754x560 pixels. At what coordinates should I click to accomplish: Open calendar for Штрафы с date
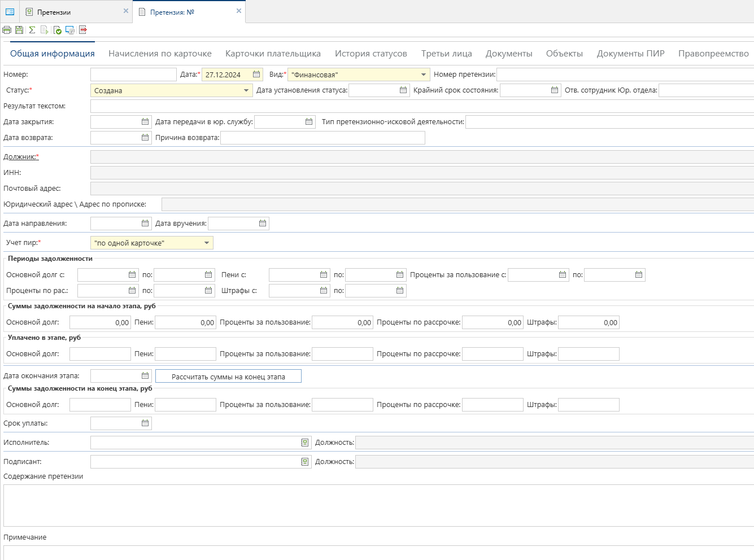click(x=324, y=291)
